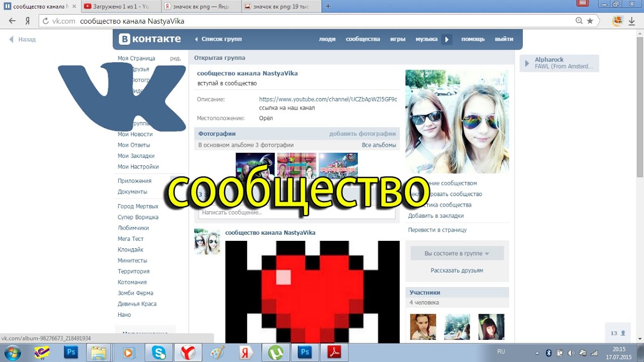This screenshot has height=362, width=644.
Task: Open the 'Зомби Ферма' app link
Action: point(135,293)
